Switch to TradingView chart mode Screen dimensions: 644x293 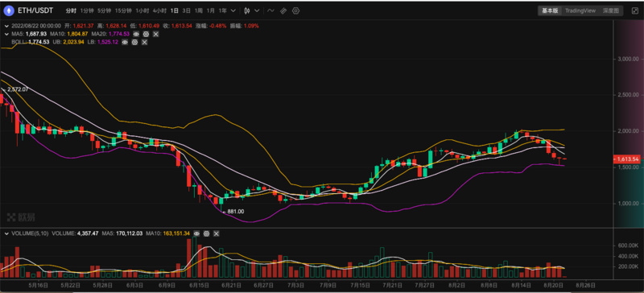[x=580, y=10]
